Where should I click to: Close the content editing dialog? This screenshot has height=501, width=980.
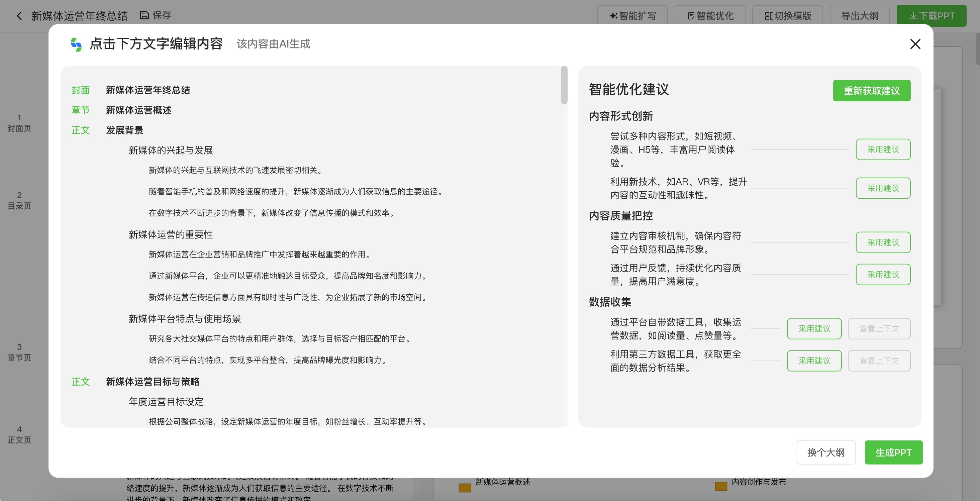click(915, 44)
